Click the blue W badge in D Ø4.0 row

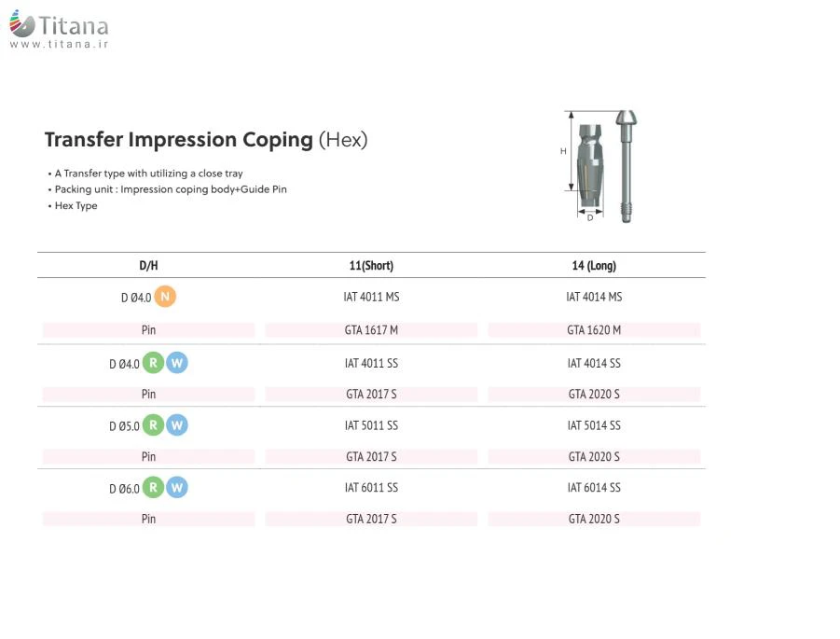177,363
